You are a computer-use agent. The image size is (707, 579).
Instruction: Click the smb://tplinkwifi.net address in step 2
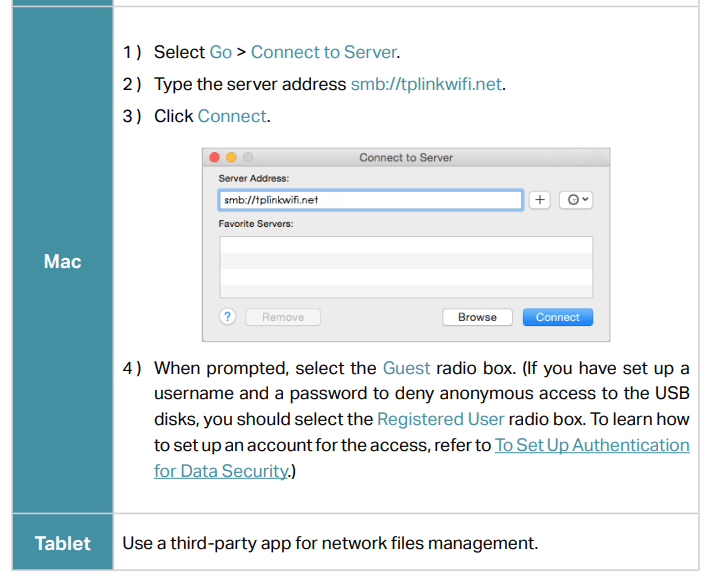[426, 84]
